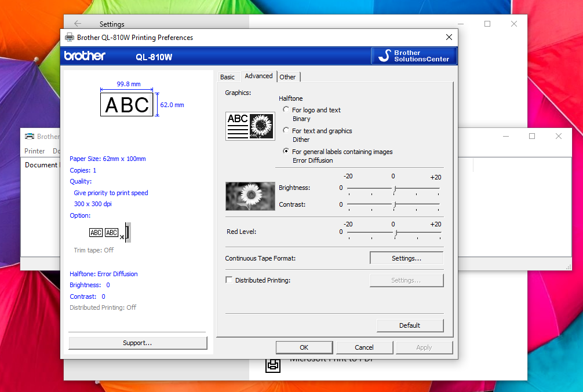This screenshot has width=583, height=392.
Task: Click the Red Level slider handle
Action: (x=396, y=233)
